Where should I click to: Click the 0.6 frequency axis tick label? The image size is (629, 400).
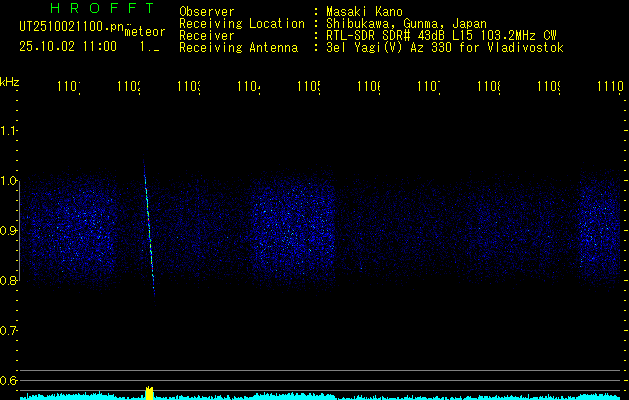(9, 380)
